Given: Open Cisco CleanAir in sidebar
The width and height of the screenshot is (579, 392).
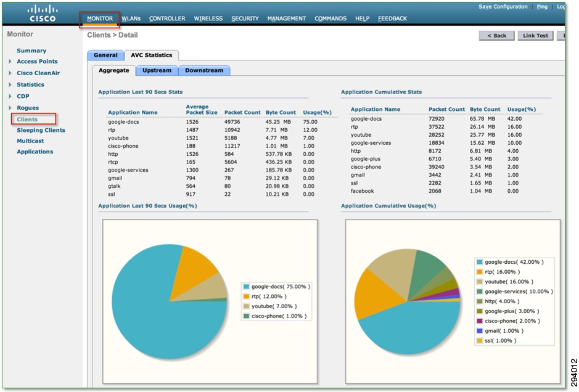Looking at the screenshot, I should point(38,73).
